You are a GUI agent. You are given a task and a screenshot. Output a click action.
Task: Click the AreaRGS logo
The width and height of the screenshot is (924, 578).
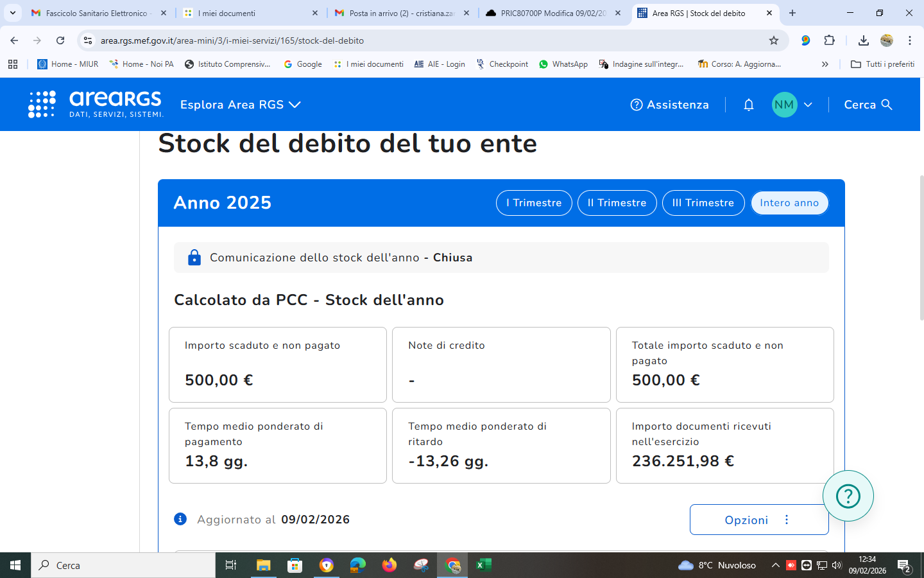coord(96,104)
